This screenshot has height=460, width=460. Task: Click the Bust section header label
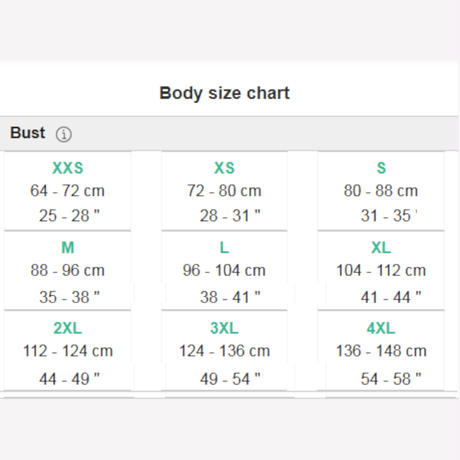click(x=28, y=133)
